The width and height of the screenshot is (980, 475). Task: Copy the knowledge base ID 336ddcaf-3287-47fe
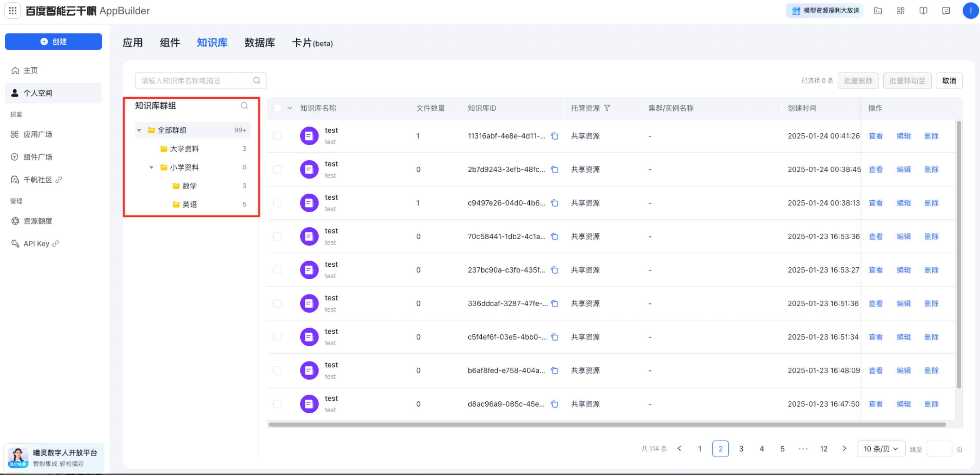click(555, 303)
